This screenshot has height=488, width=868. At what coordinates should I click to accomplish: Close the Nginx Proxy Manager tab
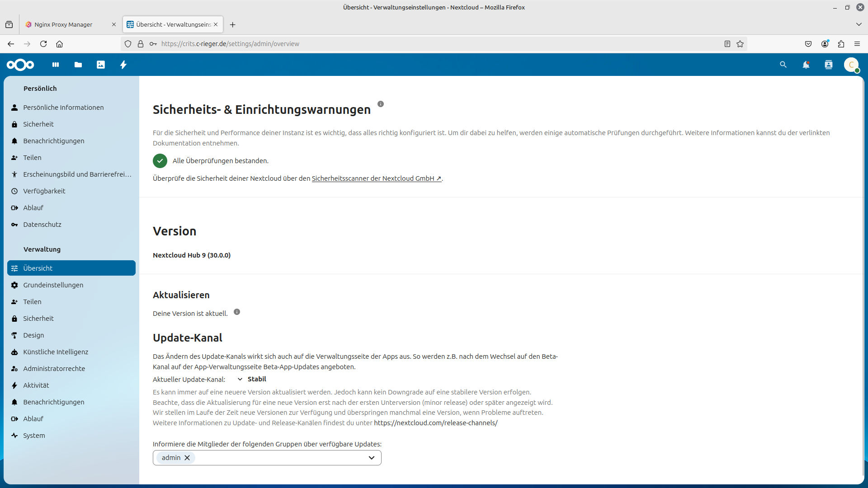coord(114,24)
